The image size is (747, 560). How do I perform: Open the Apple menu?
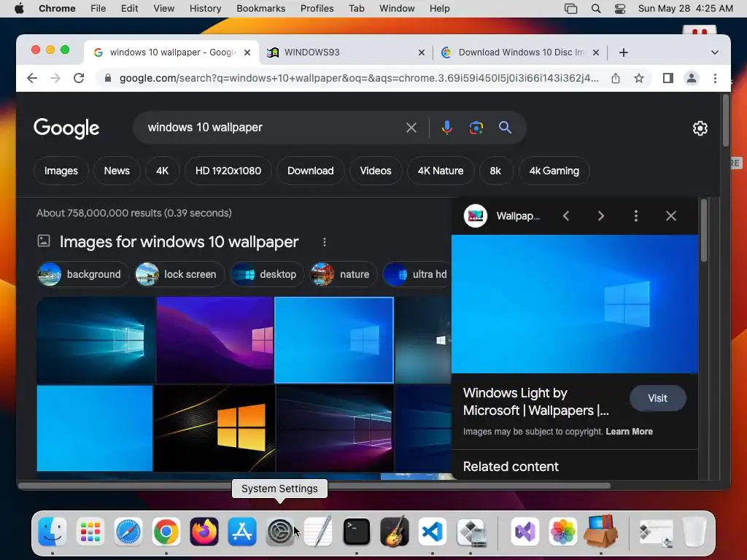click(19, 9)
